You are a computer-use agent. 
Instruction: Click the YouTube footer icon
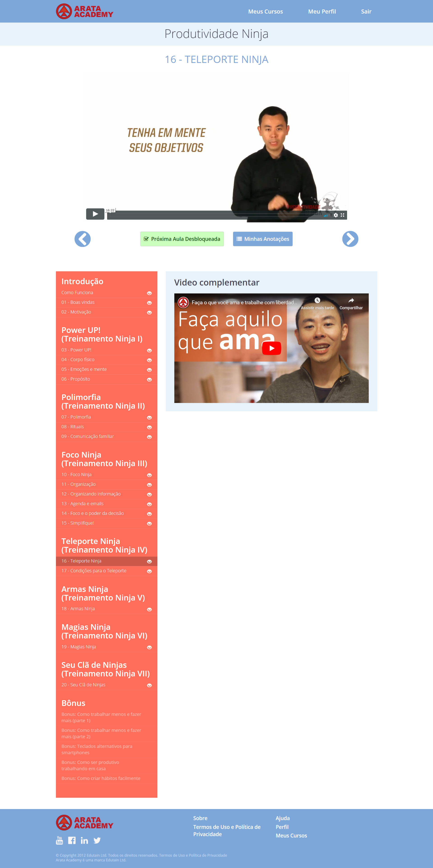(x=59, y=840)
